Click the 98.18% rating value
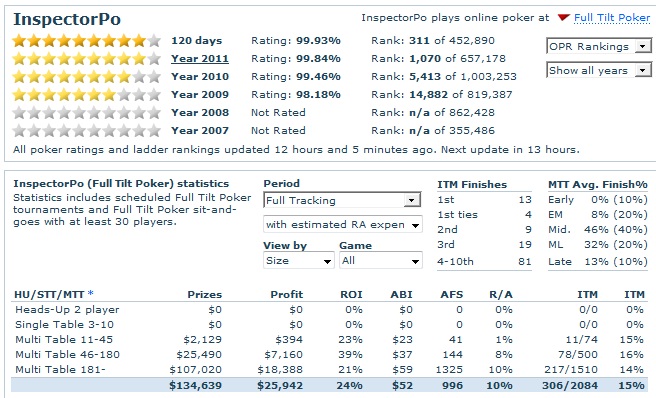This screenshot has height=398, width=656. click(x=318, y=95)
